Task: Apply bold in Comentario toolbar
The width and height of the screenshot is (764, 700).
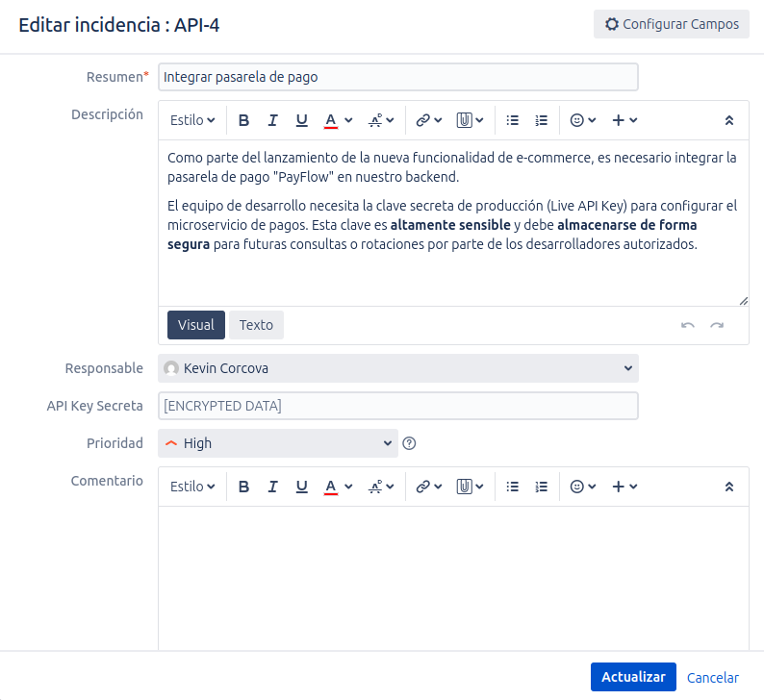Action: 243,487
